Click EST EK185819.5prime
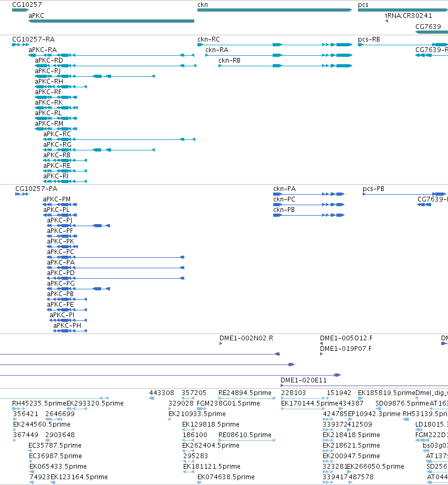Screen dimensions: 448x485 point(387,393)
